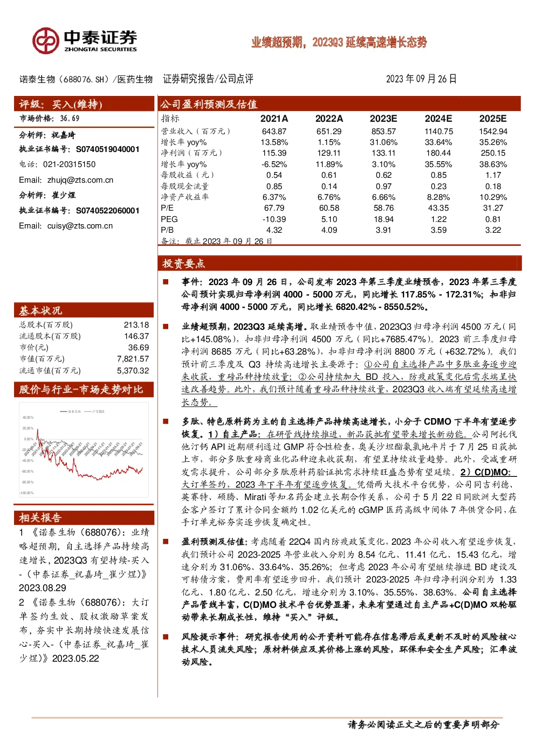The width and height of the screenshot is (535, 756).
Task: Open email link cuisy@zts.com.cn
Action: (80, 226)
